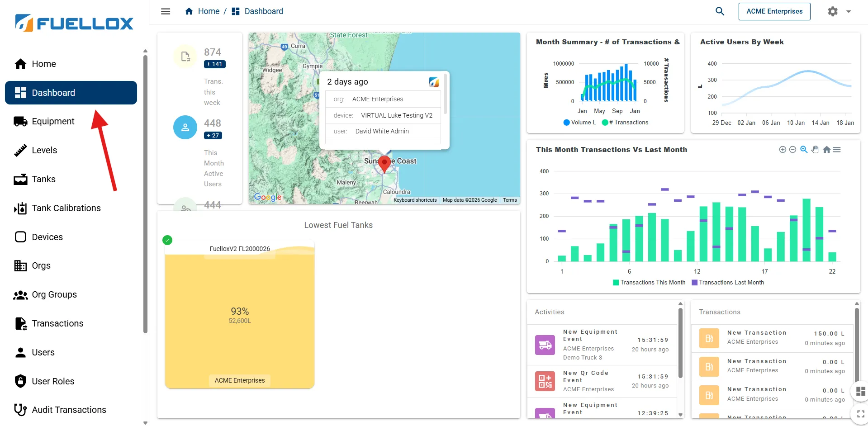Click the Users person icon
Viewport: 868px width, 426px height.
coord(20,352)
